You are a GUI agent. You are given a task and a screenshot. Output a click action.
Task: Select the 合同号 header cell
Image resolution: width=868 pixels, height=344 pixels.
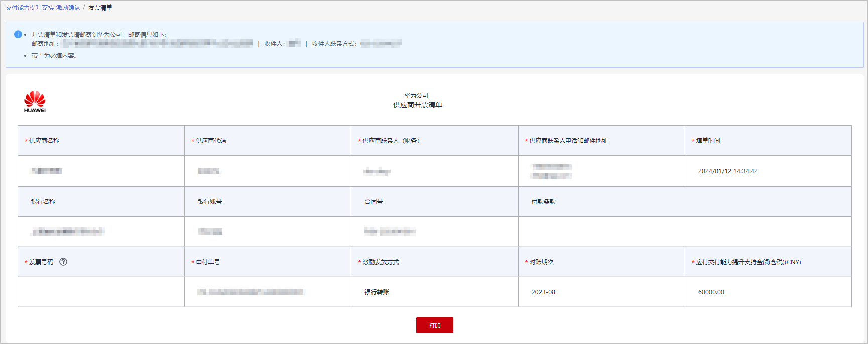point(435,202)
